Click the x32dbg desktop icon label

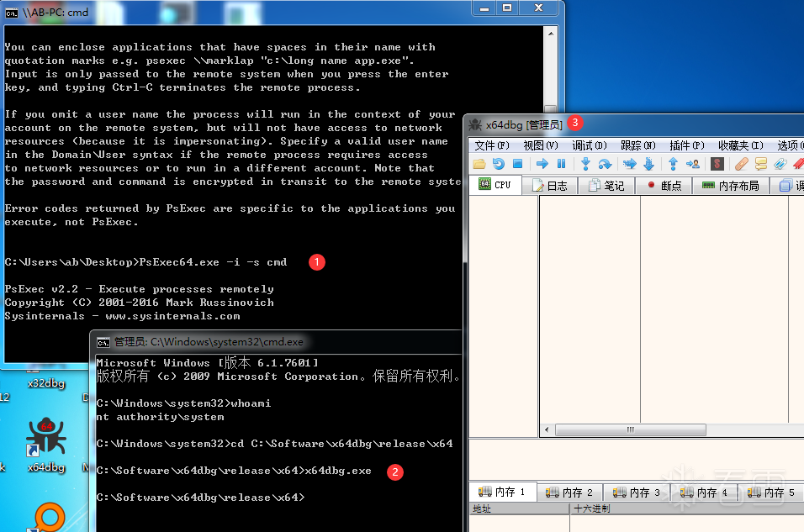[x=46, y=383]
